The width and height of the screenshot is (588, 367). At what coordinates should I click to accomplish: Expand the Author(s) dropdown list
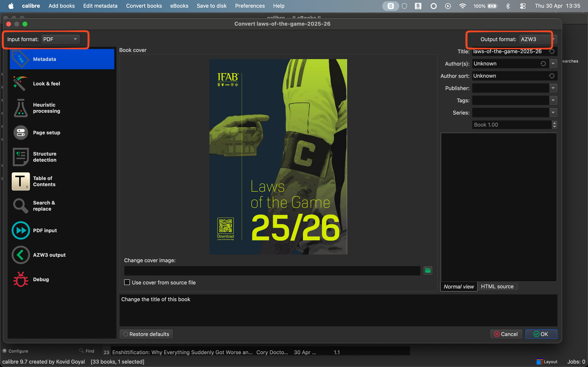tap(553, 64)
